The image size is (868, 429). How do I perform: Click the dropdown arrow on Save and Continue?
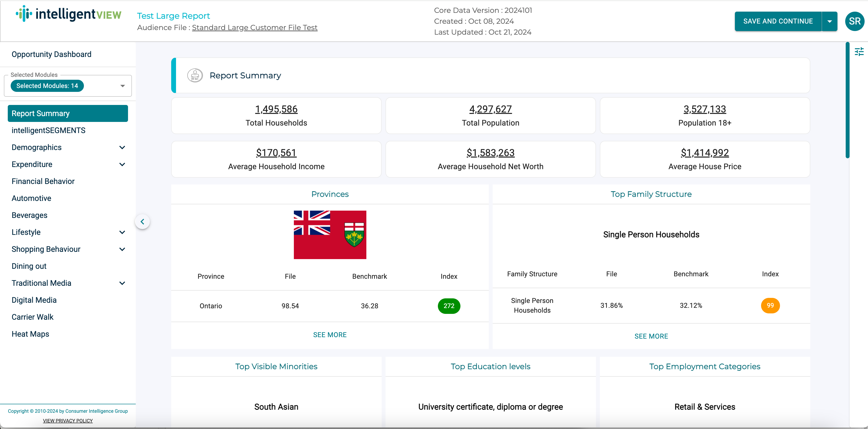click(x=830, y=21)
